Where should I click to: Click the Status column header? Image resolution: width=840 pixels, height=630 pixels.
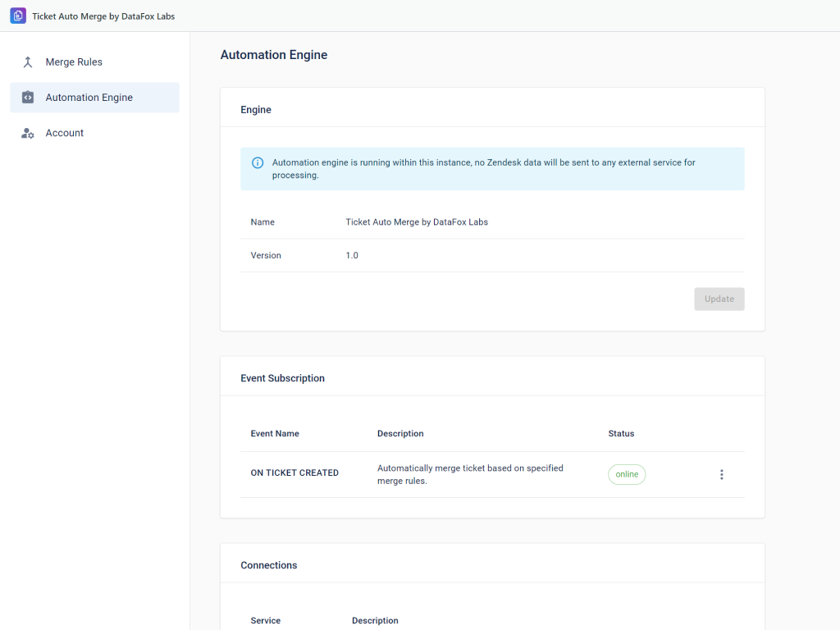click(x=621, y=433)
